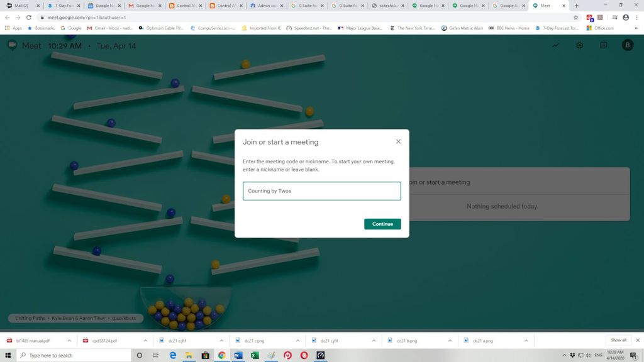Viewport: 644px width, 362px height.
Task: Open Microsoft Excel from the taskbar
Action: point(254,355)
